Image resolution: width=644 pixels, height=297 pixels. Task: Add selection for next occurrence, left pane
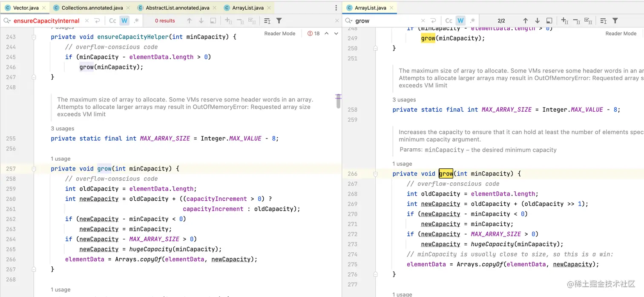click(228, 20)
